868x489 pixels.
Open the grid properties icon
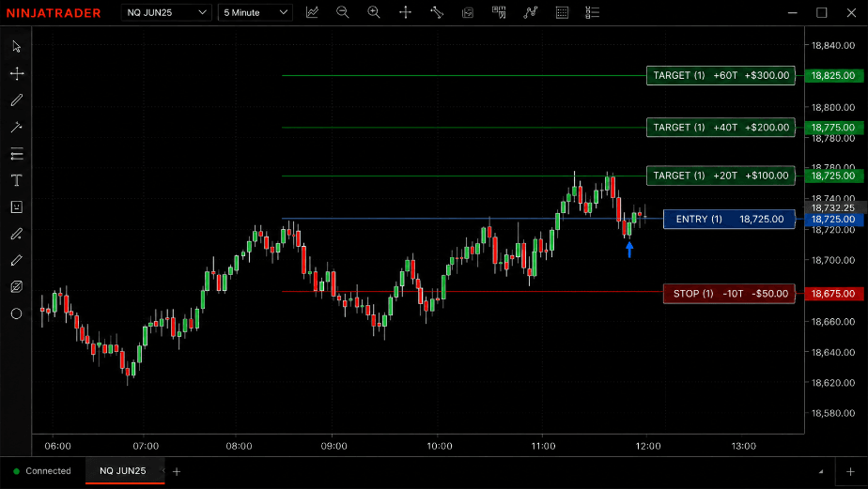[562, 12]
